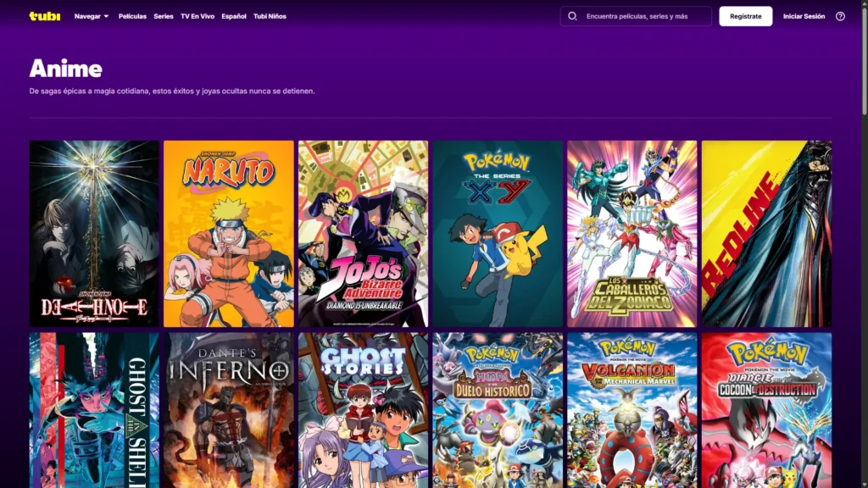Click the Ghost Stories poster
This screenshot has width=868, height=488.
tap(363, 410)
